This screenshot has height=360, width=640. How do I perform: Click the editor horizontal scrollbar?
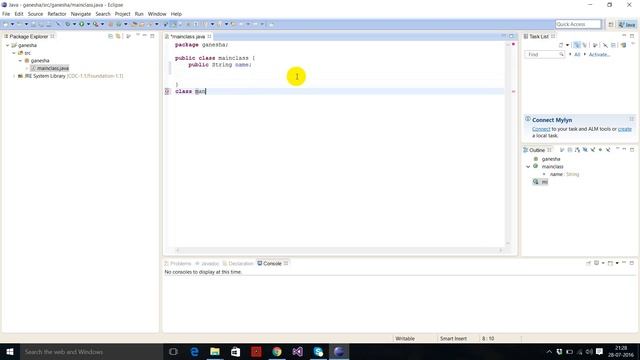point(339,250)
